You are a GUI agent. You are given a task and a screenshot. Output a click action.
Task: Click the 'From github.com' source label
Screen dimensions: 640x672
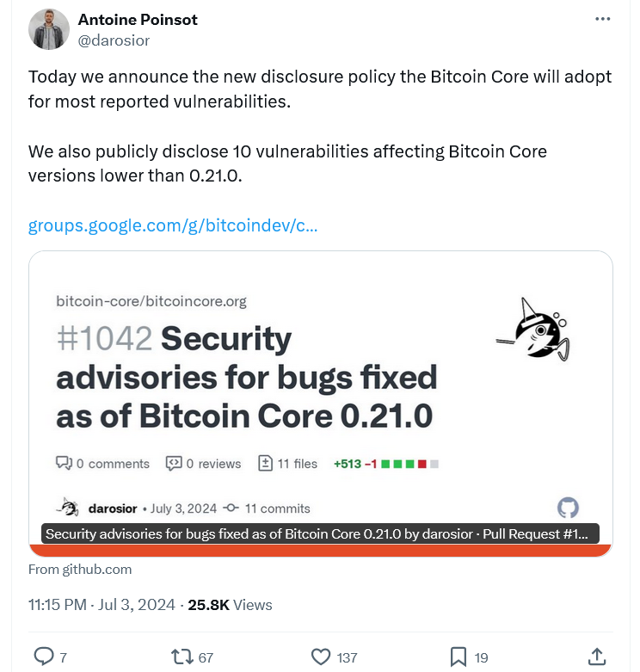pyautogui.click(x=80, y=569)
